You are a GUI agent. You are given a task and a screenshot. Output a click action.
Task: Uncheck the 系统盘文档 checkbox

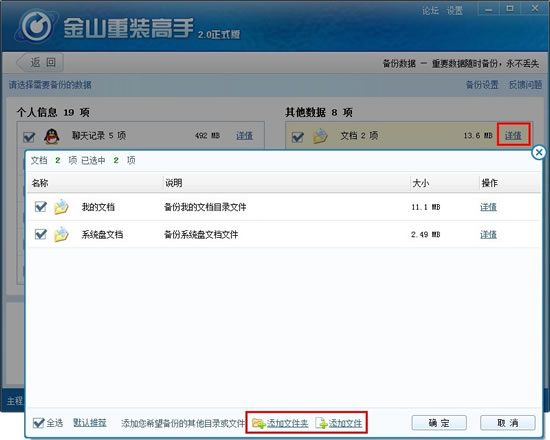[41, 234]
